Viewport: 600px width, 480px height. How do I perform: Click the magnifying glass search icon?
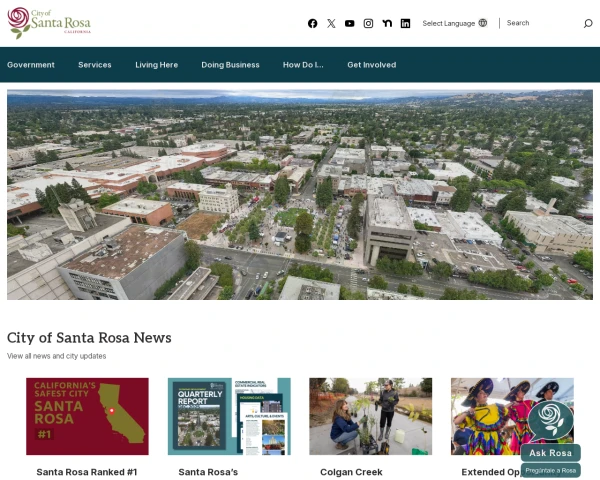[588, 23]
